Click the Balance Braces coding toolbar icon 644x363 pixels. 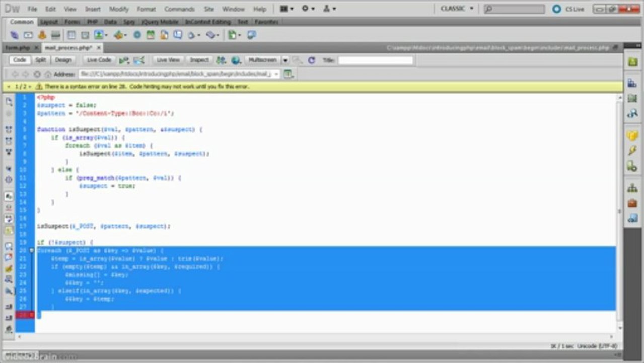[x=9, y=179]
